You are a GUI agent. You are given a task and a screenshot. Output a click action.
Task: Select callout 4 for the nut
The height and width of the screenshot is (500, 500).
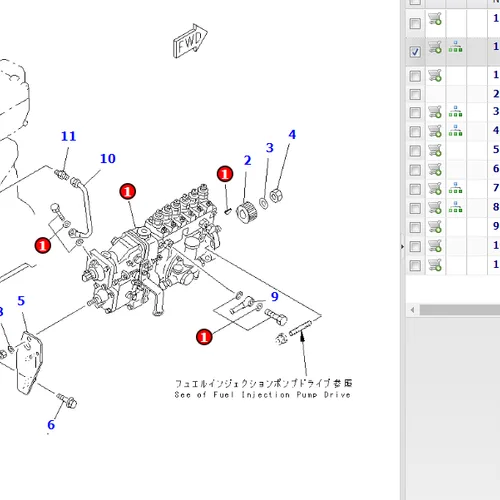292,135
